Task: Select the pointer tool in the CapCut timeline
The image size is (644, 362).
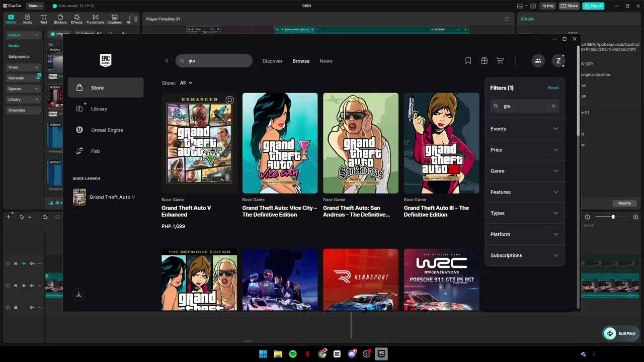Action: 22,217
